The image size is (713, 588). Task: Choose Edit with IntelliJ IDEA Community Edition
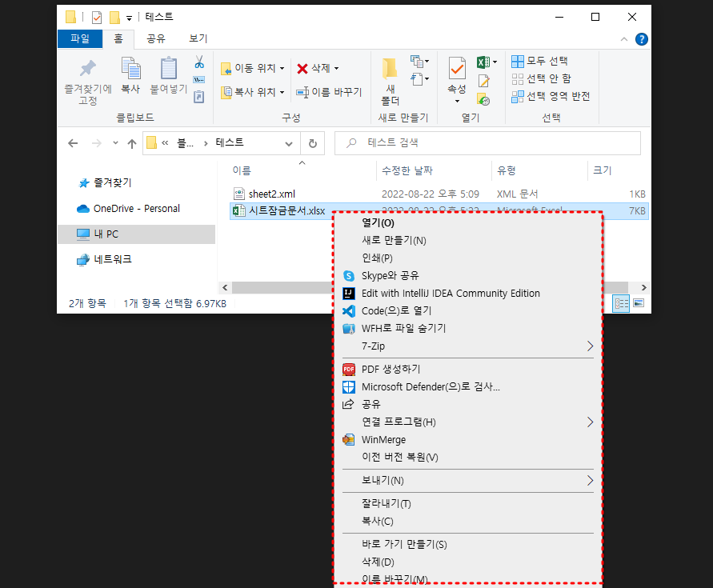pyautogui.click(x=468, y=294)
